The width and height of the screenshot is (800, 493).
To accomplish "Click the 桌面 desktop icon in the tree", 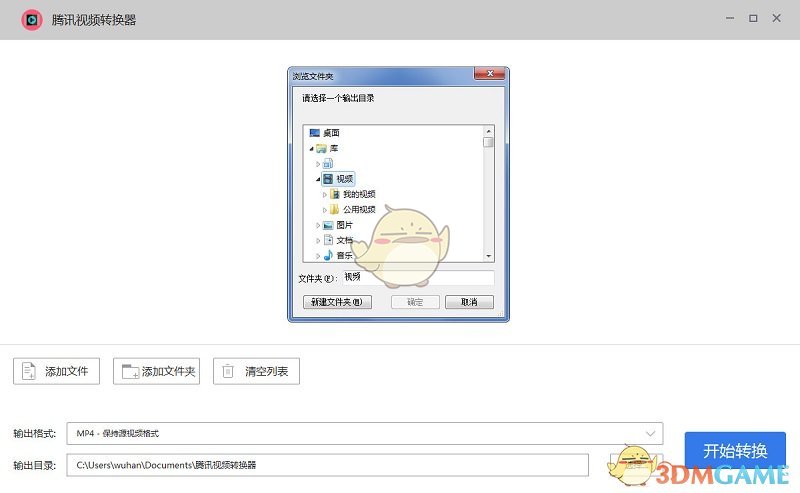I will (x=315, y=133).
